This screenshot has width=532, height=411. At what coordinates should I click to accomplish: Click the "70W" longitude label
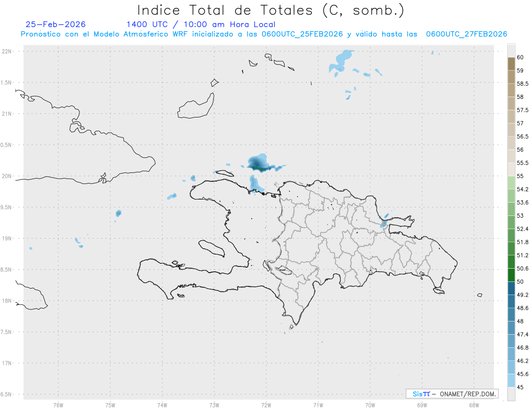point(370,405)
